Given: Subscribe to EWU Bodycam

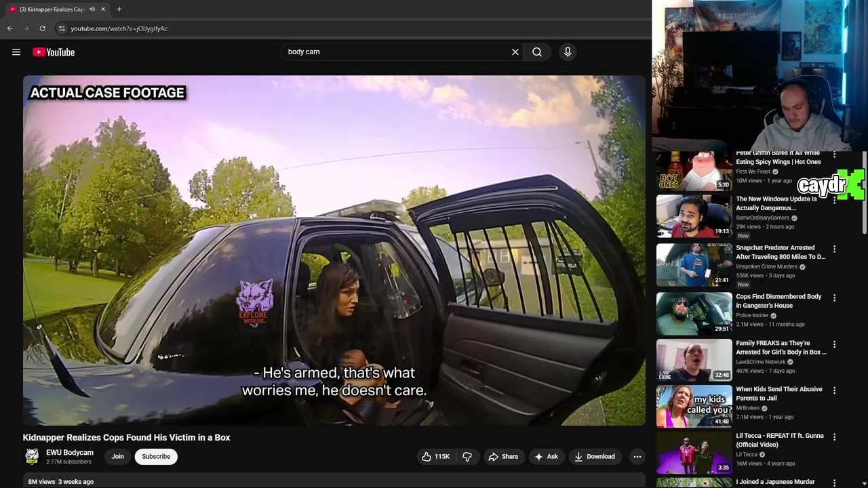Looking at the screenshot, I should pos(156,457).
